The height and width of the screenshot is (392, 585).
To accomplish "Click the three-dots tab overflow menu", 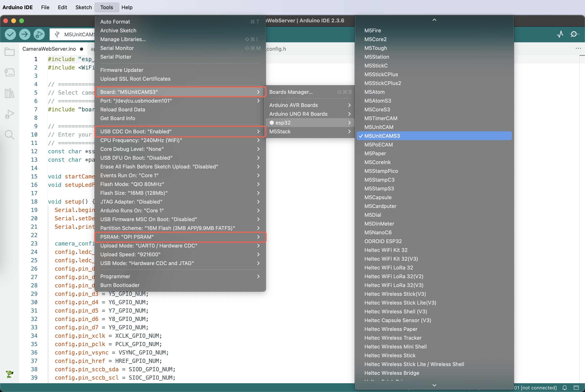I will click(x=578, y=48).
